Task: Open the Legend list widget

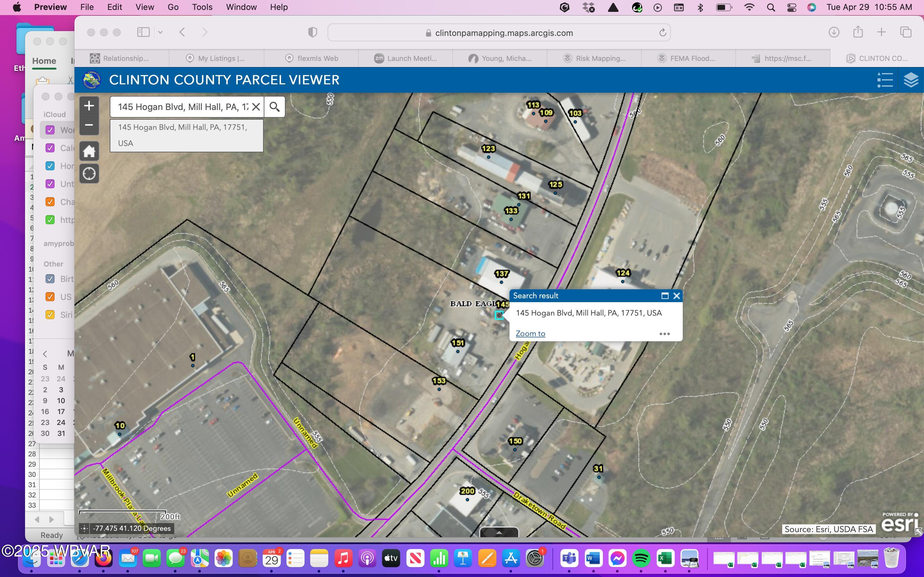Action: point(885,80)
